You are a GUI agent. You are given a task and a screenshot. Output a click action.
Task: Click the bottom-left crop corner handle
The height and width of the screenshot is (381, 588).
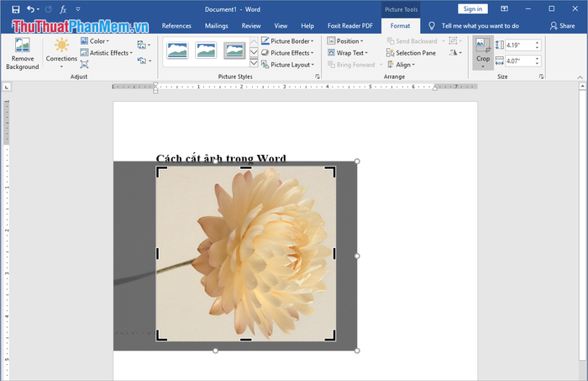160,336
